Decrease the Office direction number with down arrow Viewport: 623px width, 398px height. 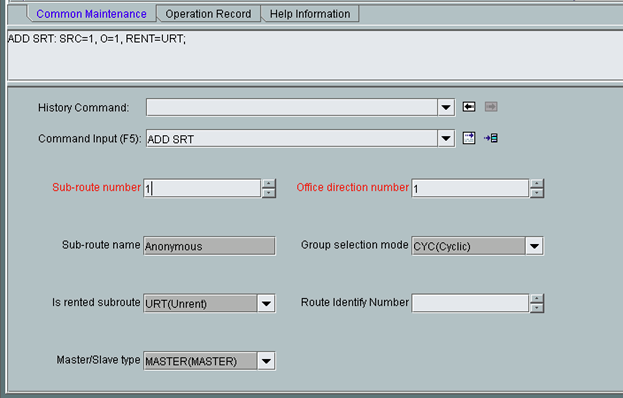pyautogui.click(x=537, y=193)
